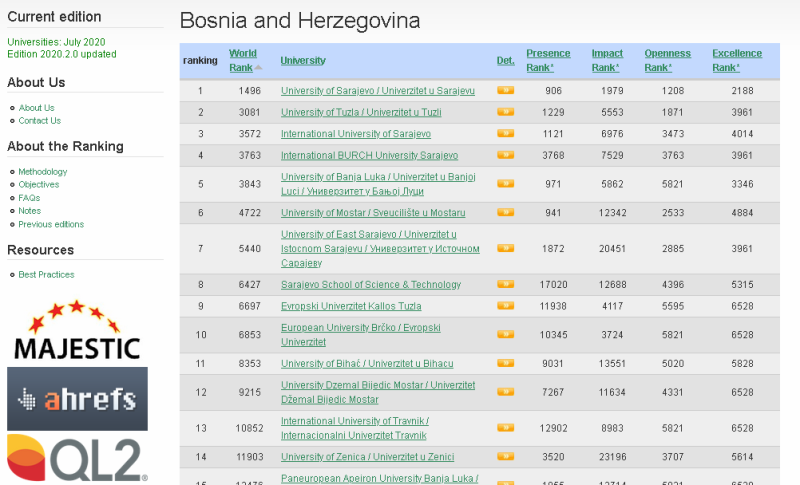Open the FAQs link

29,197
